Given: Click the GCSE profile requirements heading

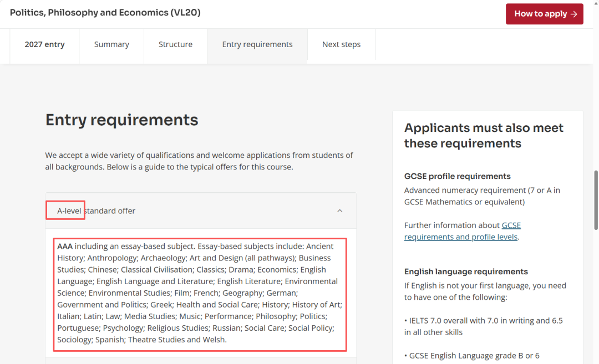Looking at the screenshot, I should point(457,176).
